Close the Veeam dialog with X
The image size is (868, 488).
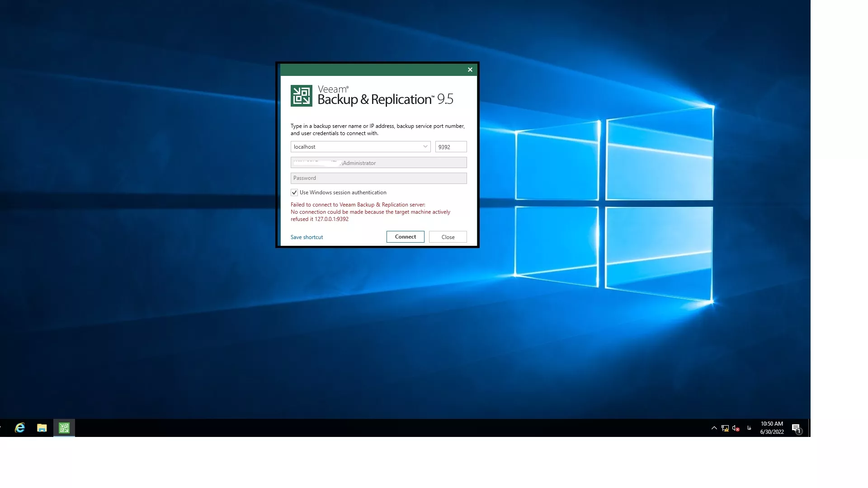coord(470,70)
